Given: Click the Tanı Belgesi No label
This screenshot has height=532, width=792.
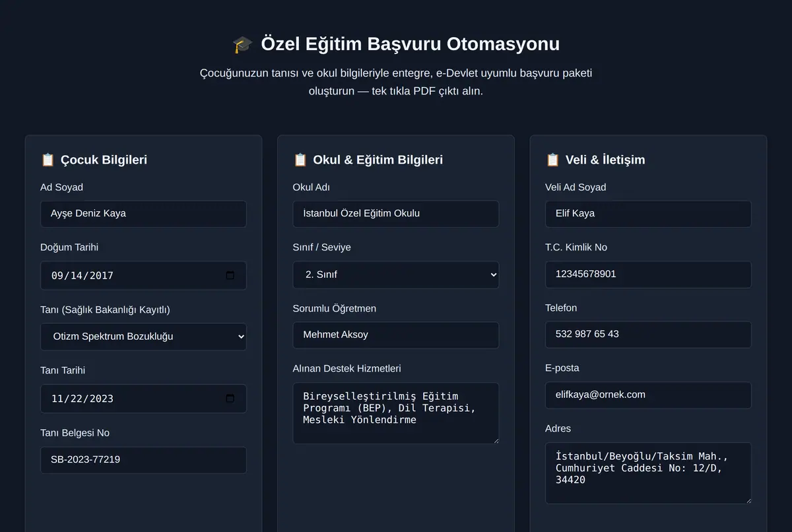Looking at the screenshot, I should click(75, 433).
